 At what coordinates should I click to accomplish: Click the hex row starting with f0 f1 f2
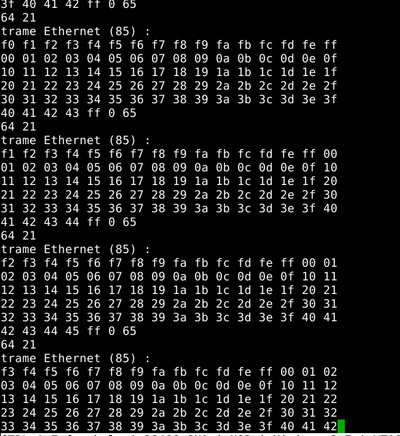click(169, 45)
